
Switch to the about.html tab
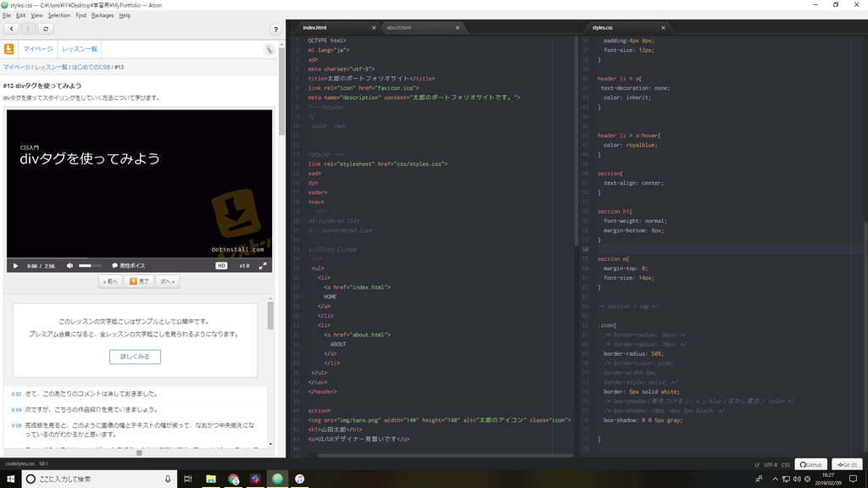[x=398, y=28]
